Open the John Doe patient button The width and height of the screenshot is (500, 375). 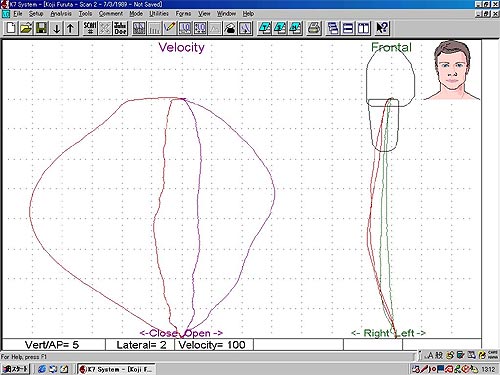pos(120,28)
